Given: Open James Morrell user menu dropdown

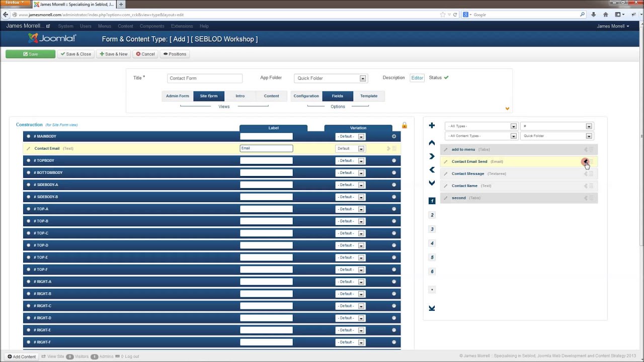Looking at the screenshot, I should tap(613, 26).
